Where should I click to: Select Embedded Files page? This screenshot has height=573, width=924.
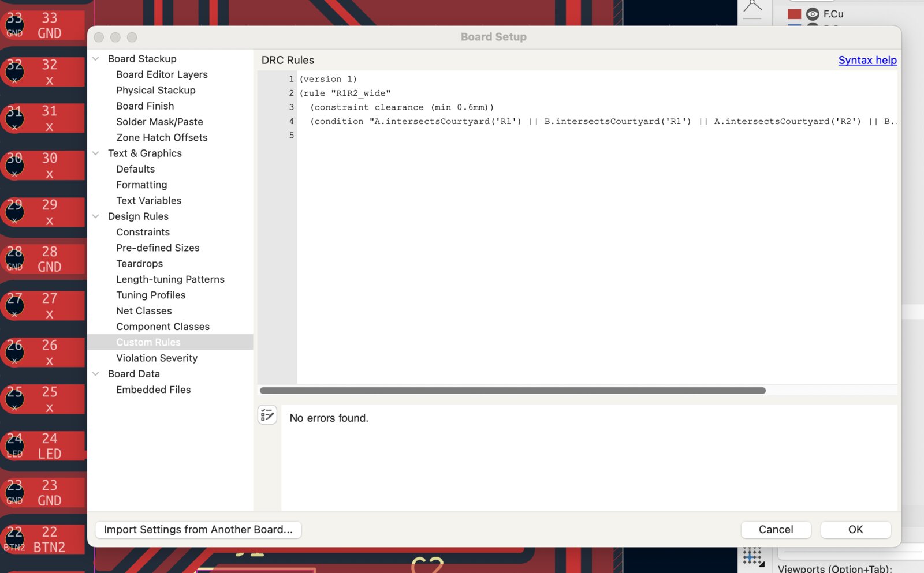[x=154, y=390]
